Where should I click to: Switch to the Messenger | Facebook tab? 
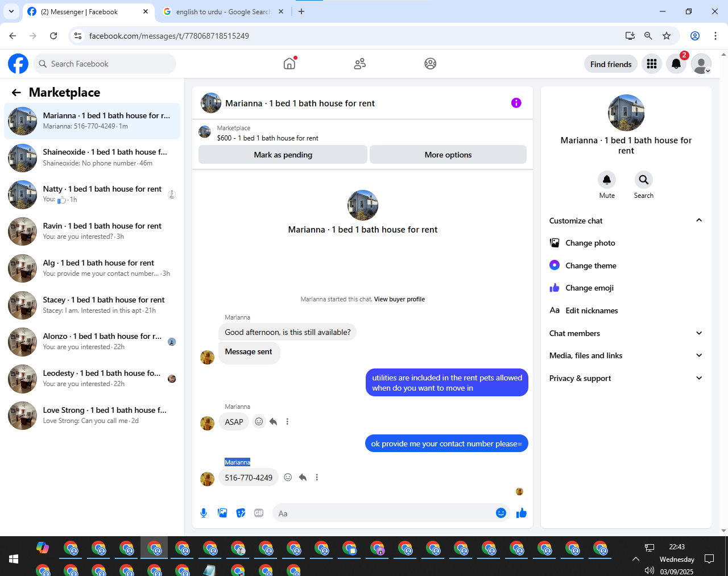(88, 11)
